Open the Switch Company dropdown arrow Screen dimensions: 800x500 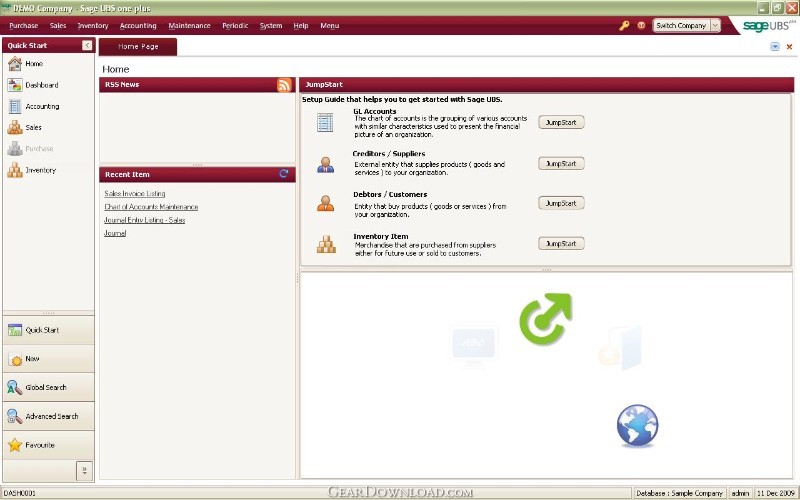pos(715,26)
